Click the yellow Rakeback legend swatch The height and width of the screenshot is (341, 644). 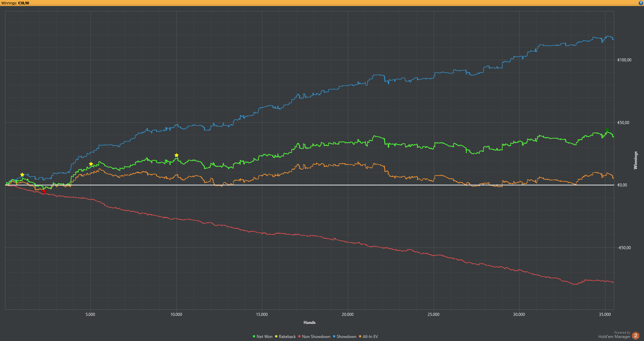276,337
